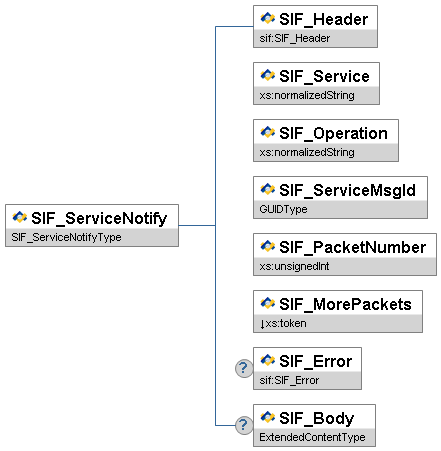Click the xs:unsignedInt type under SIF_PacketNumber
Screen dimensions: 441x451
pos(294,266)
